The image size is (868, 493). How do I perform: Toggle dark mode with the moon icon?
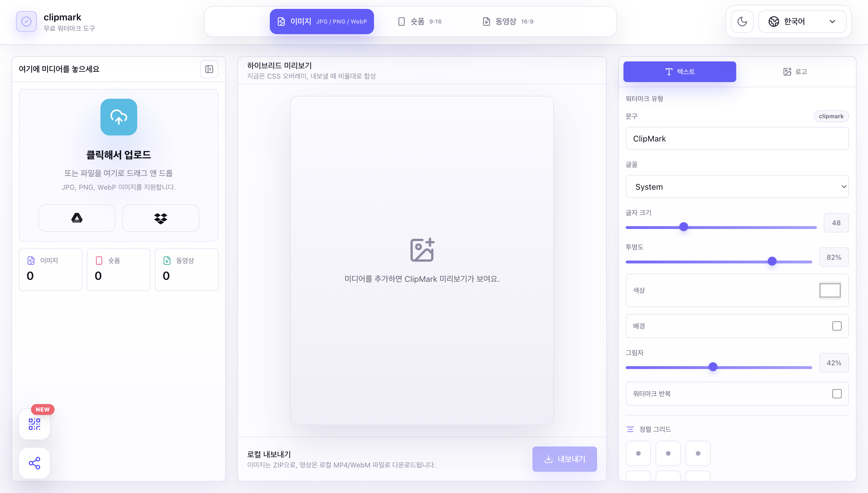click(x=742, y=21)
